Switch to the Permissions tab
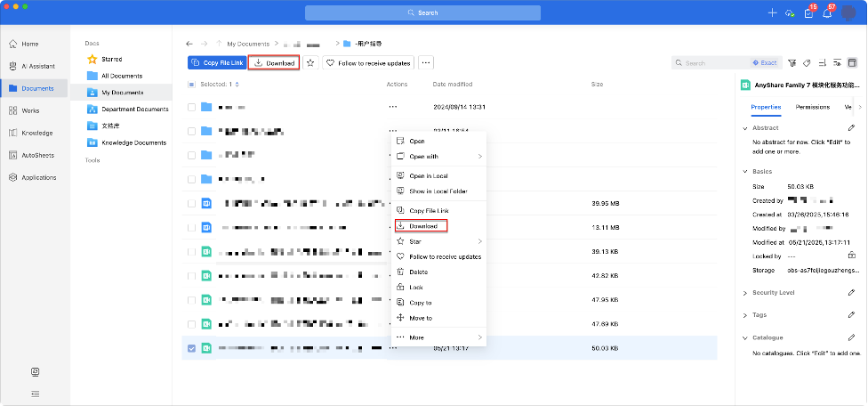 pyautogui.click(x=812, y=107)
